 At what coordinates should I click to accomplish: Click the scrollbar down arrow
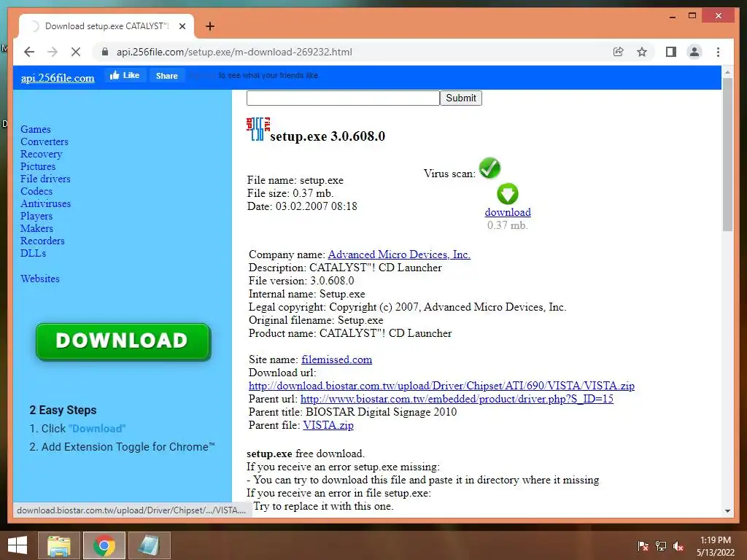coord(727,511)
